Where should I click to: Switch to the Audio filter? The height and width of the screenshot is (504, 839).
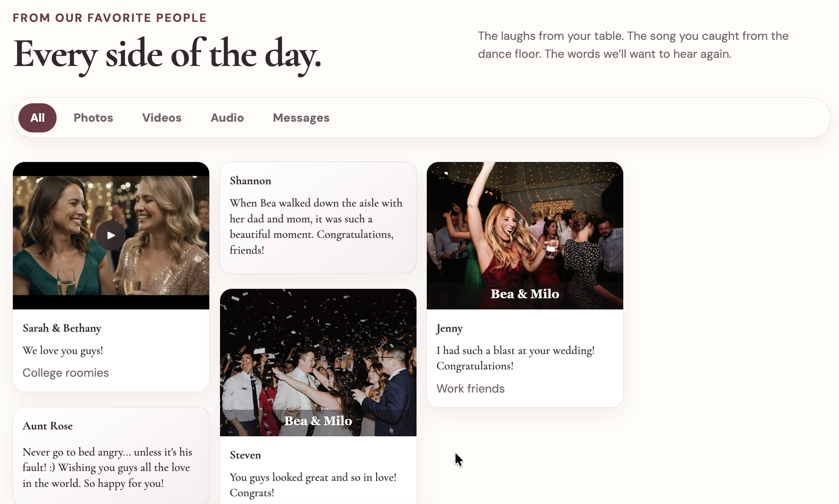(227, 118)
